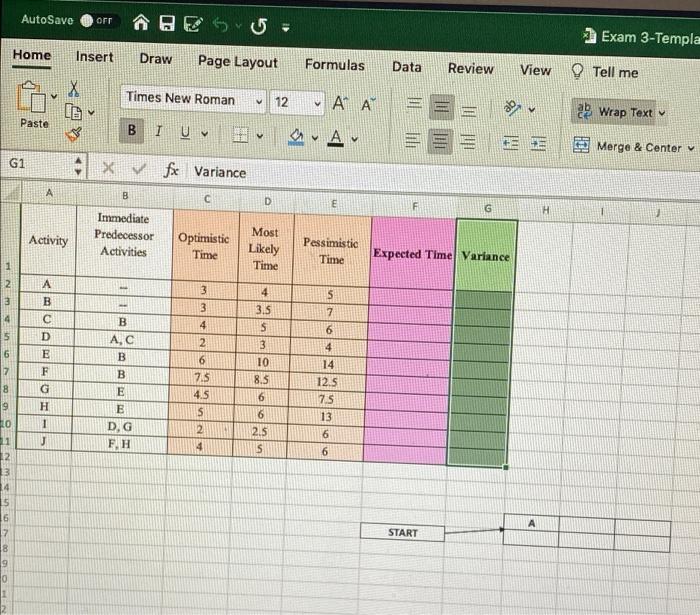Expand the Font Color dropdown arrow
This screenshot has height=615, width=700.
354,140
